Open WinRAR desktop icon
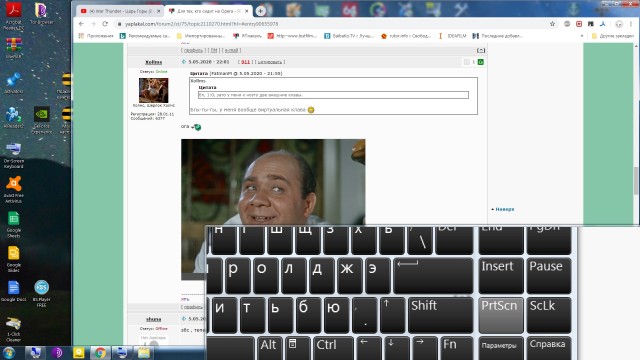Viewport: 640px width, 360px height. pos(13,48)
